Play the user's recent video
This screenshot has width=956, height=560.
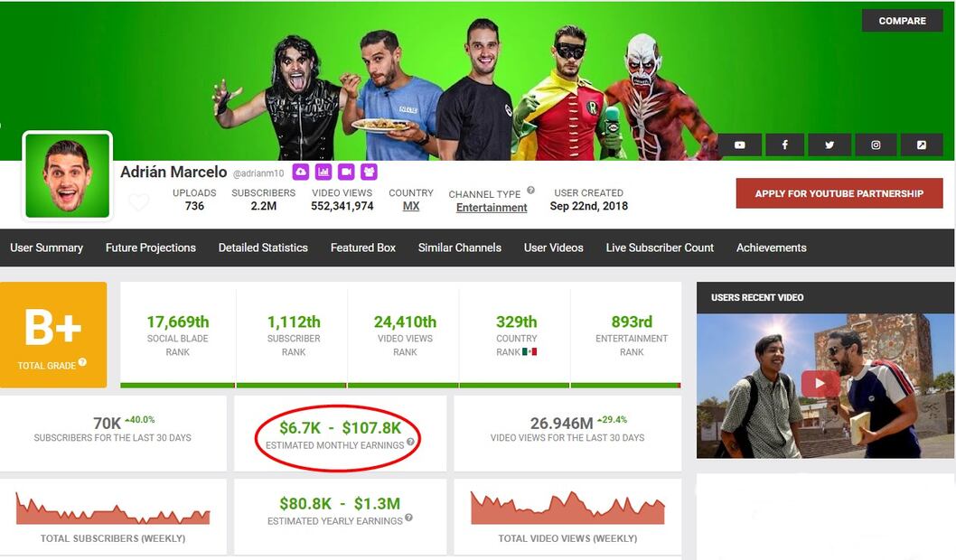click(820, 383)
